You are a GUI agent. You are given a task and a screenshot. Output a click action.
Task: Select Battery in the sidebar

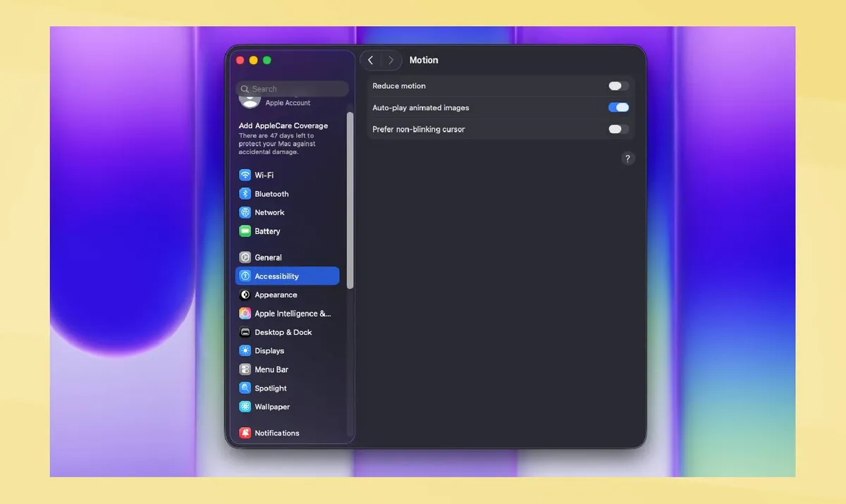pos(288,231)
